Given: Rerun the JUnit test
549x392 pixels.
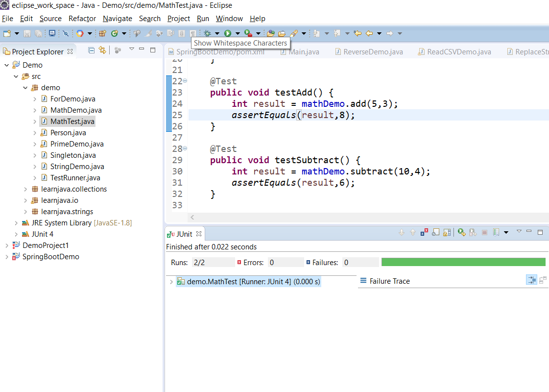Looking at the screenshot, I should click(461, 233).
